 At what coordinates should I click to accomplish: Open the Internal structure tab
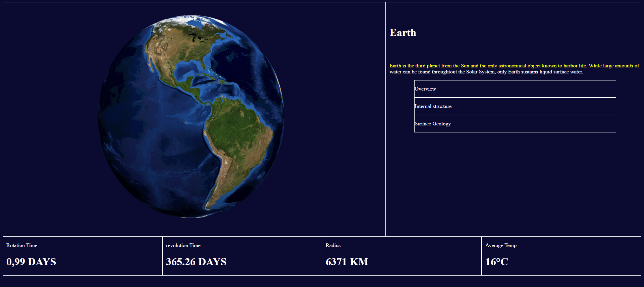point(515,106)
